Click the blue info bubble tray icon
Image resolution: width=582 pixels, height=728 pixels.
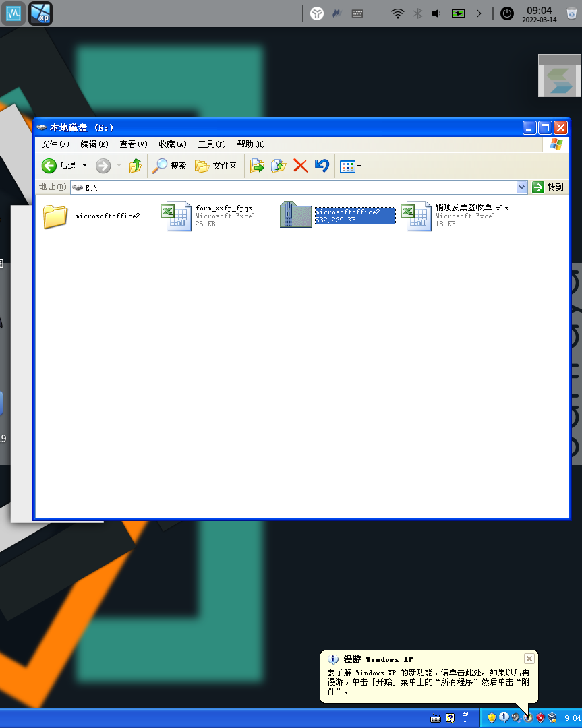coord(504,718)
